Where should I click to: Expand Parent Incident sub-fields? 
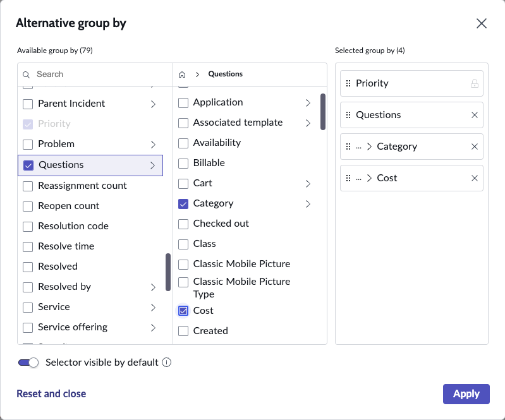(153, 104)
